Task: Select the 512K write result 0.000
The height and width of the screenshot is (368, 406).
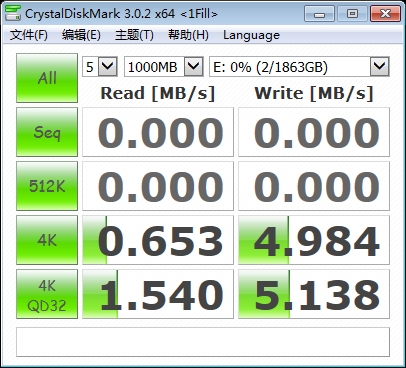Action: pyautogui.click(x=314, y=186)
